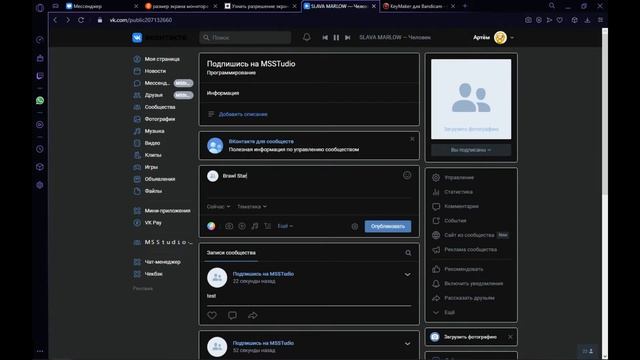The height and width of the screenshot is (360, 640).
Task: Close the Загрузить фотографию prompt
Action: 510,337
